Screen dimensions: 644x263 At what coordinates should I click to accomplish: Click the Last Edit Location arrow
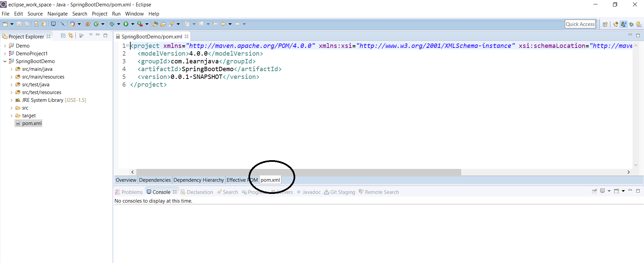click(215, 24)
